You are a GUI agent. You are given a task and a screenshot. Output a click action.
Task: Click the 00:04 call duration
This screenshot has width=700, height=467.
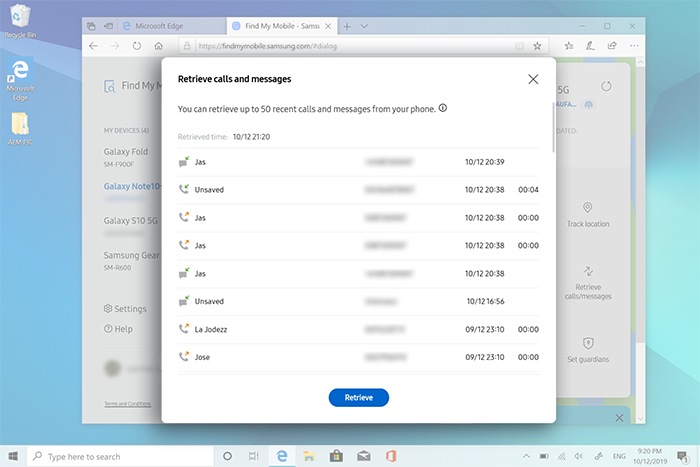528,190
